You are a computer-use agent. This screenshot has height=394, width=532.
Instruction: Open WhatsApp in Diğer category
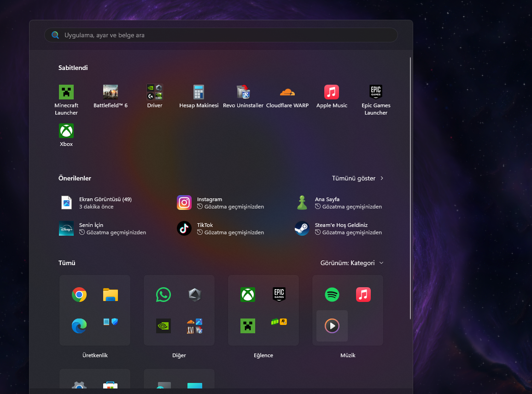(x=163, y=295)
